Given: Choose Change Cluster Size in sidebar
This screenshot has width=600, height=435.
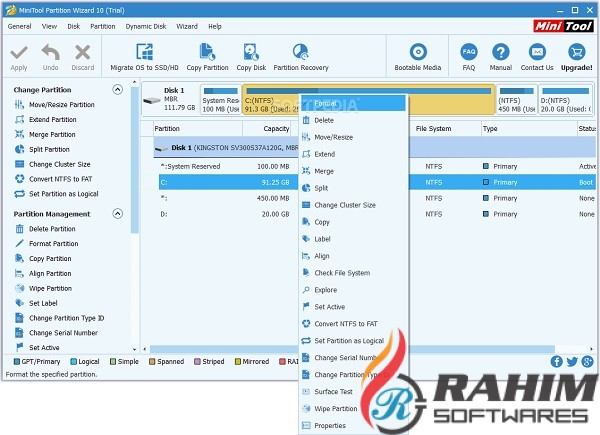Looking at the screenshot, I should [x=52, y=164].
